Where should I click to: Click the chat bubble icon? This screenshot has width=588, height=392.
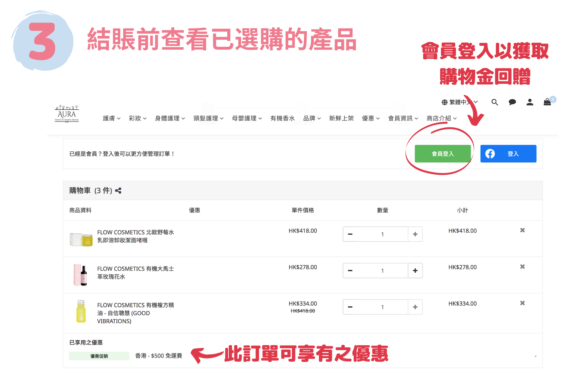(x=512, y=102)
